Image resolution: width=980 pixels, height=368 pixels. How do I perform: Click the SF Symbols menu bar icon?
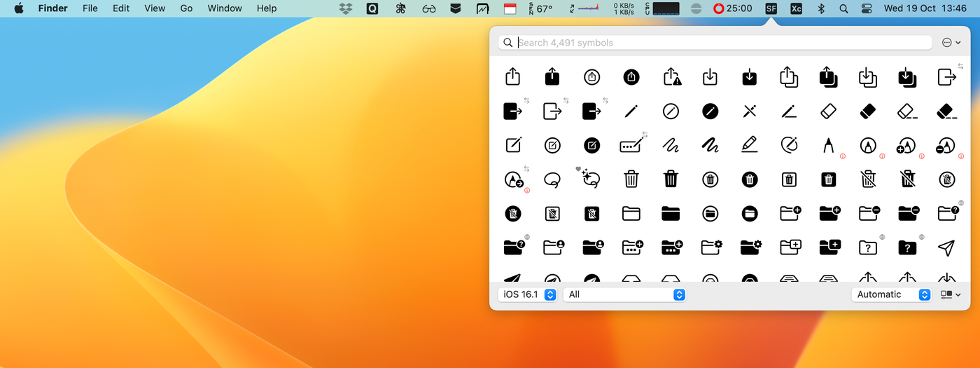click(771, 8)
